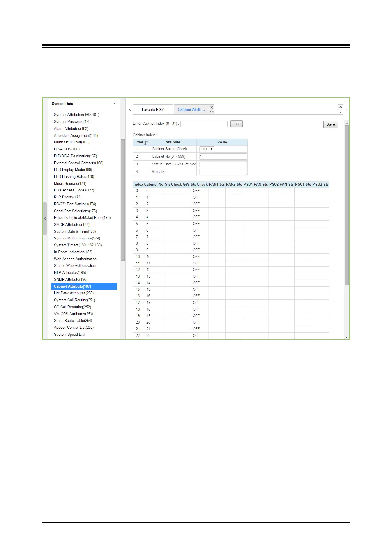Viewport: 392px width, 554px height.
Task: Click Cabinet No 22 in the table
Action: pyautogui.click(x=148, y=336)
